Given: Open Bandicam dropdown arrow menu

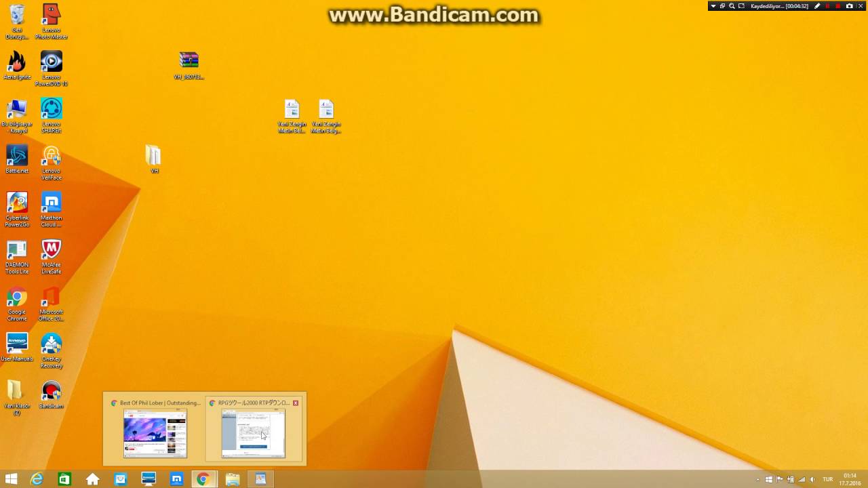Looking at the screenshot, I should (x=713, y=6).
